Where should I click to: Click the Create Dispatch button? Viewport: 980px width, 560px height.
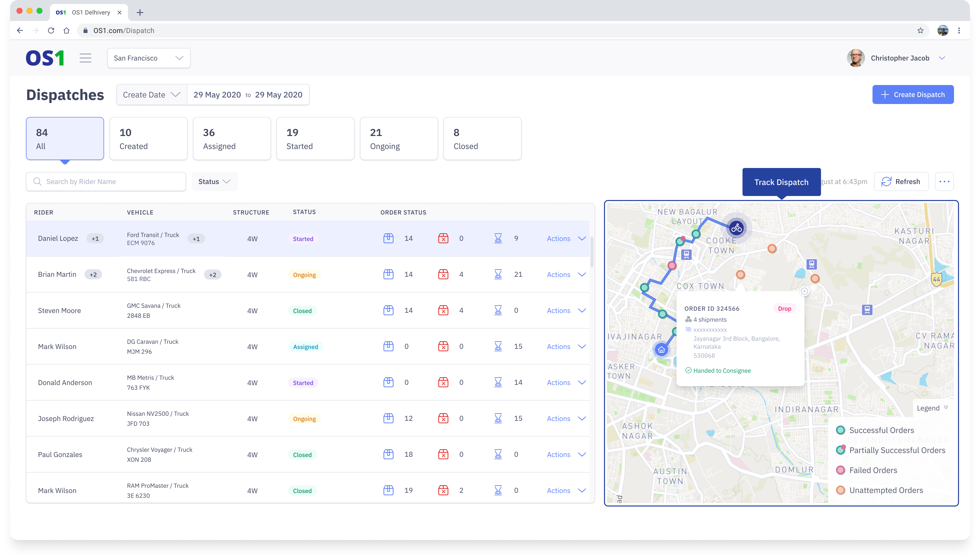[x=913, y=94]
